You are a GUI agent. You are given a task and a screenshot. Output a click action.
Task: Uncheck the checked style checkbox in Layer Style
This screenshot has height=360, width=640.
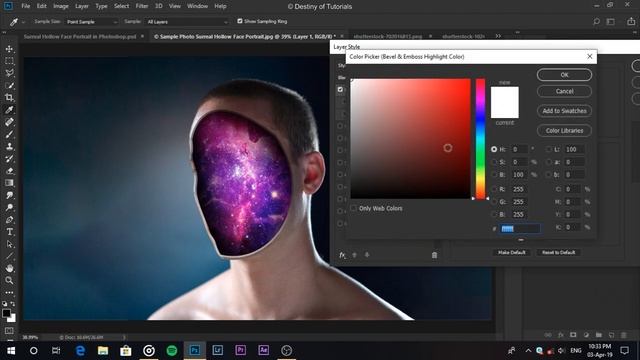point(340,89)
